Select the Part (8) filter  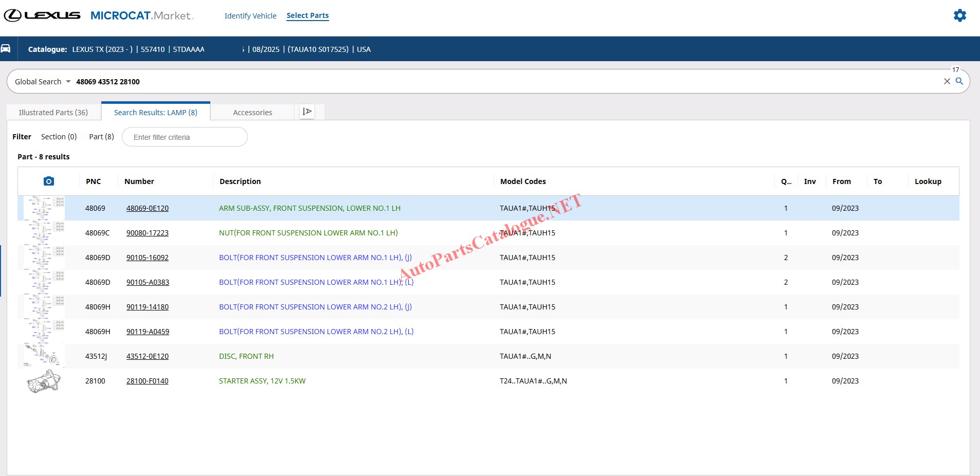pos(101,137)
